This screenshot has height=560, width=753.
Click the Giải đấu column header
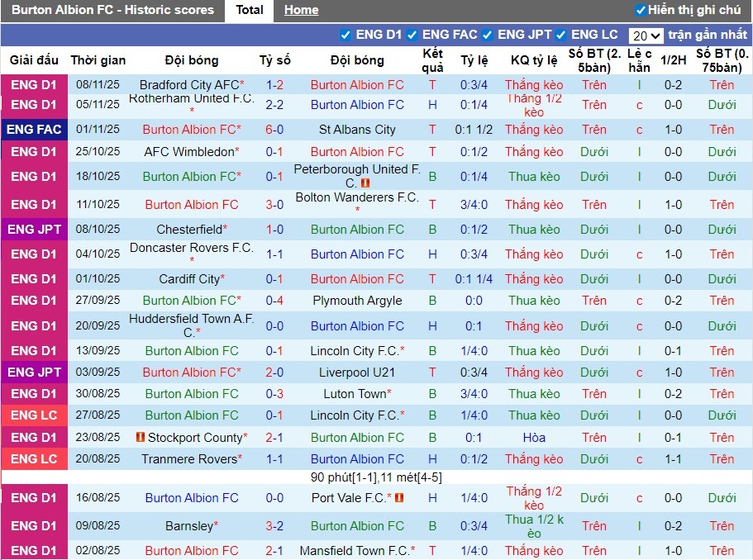point(34,60)
